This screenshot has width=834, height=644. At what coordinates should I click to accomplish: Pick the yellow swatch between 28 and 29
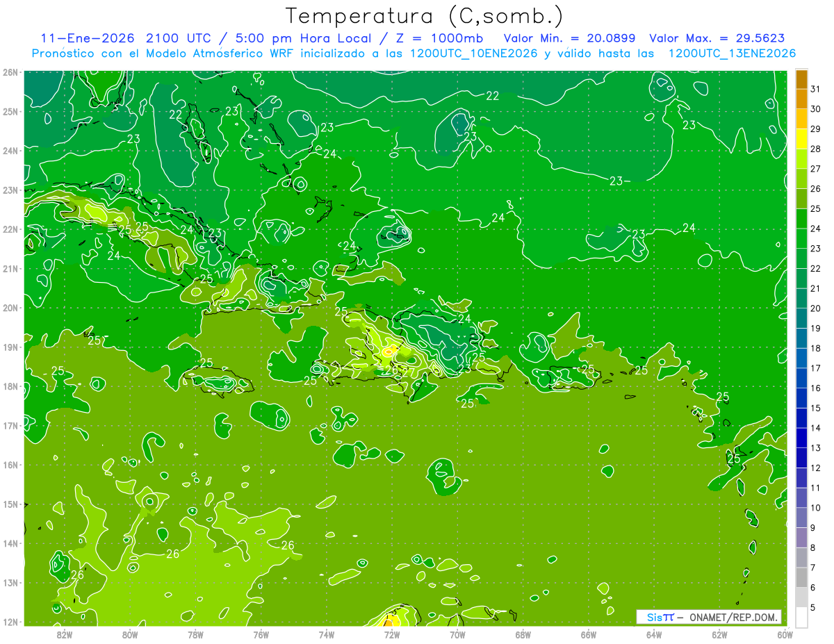click(801, 139)
